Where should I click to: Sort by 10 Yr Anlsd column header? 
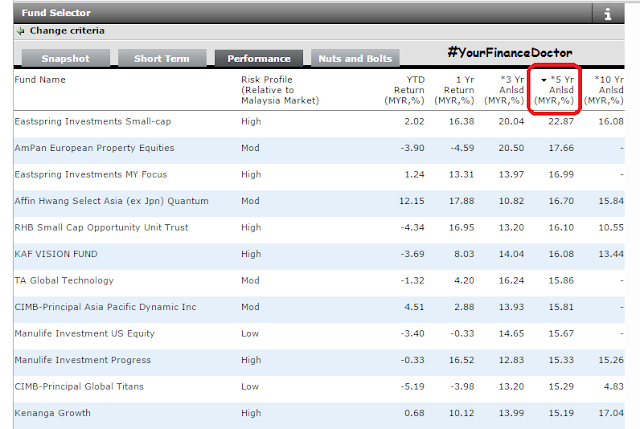(x=604, y=90)
